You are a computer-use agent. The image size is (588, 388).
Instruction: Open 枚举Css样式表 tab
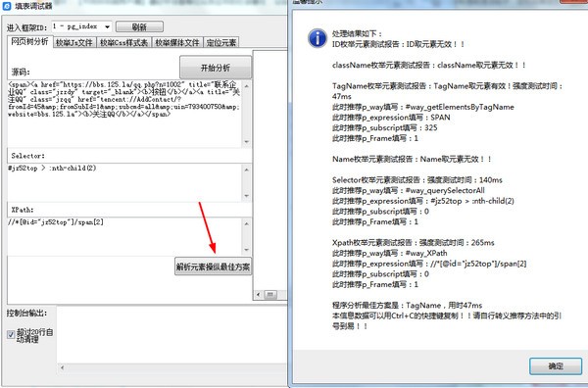tap(123, 43)
